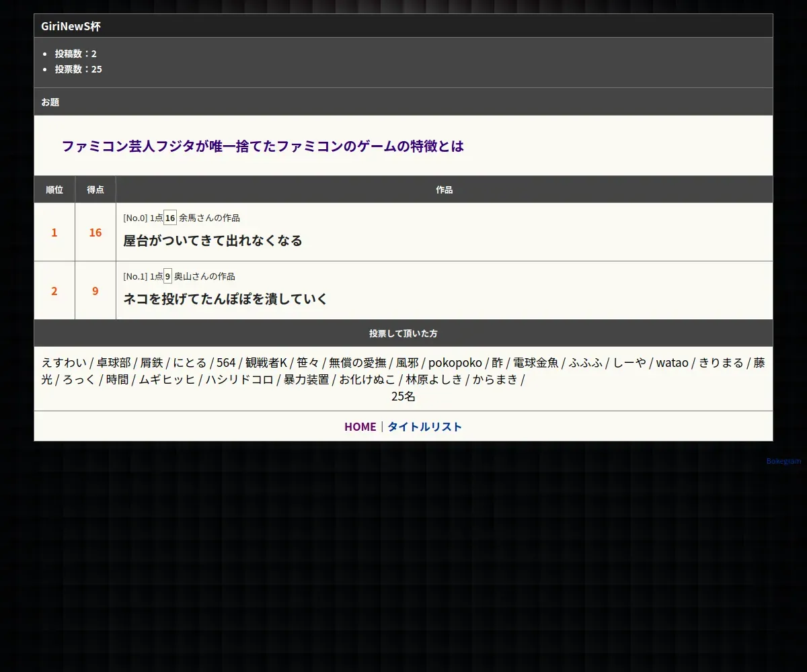807x672 pixels.
Task: Click the Bokegram link
Action: click(x=783, y=461)
